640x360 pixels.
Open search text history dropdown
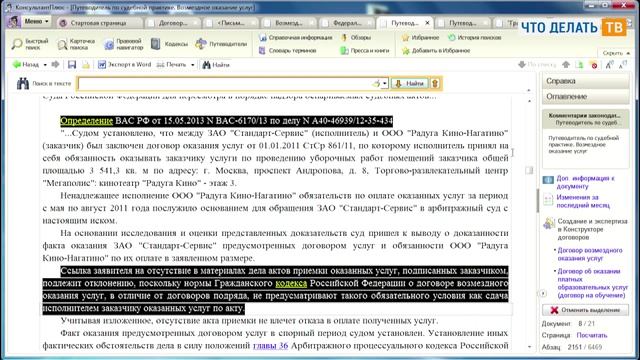(384, 84)
